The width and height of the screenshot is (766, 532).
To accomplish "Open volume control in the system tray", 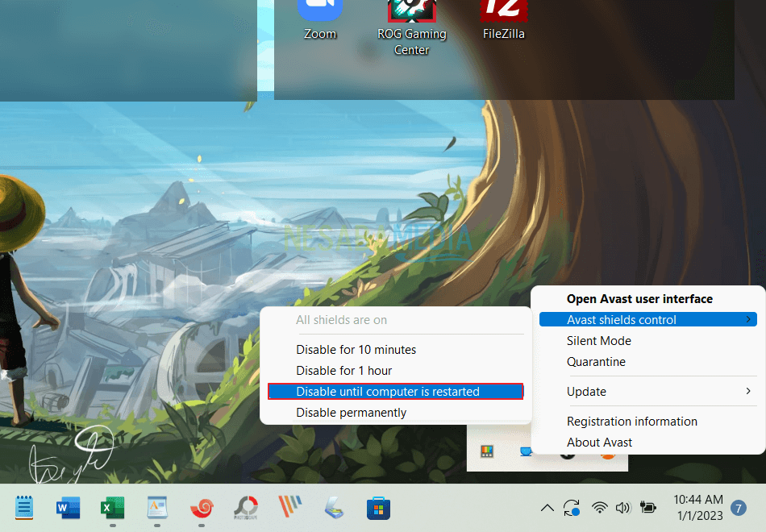I will click(622, 508).
